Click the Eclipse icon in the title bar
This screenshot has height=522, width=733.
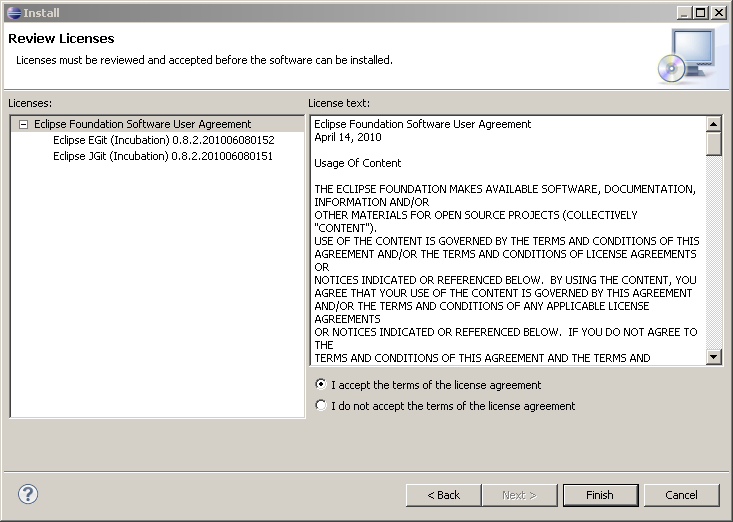click(12, 12)
